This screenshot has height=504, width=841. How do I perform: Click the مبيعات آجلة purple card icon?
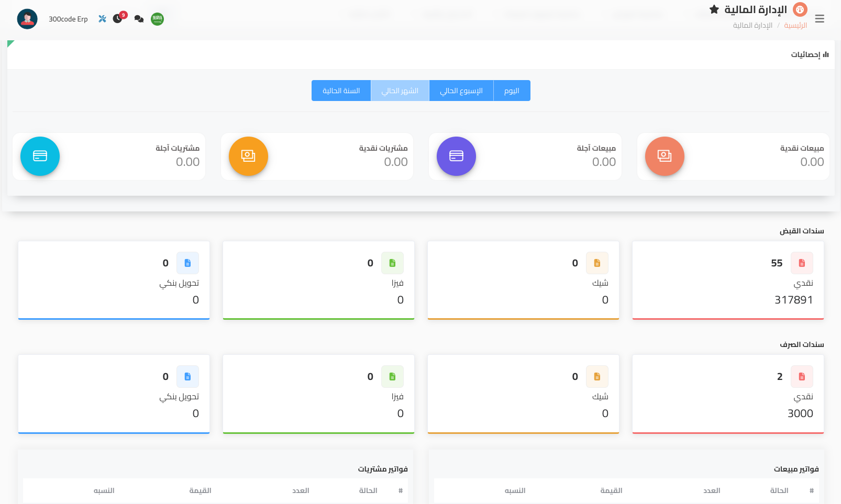coord(456,156)
